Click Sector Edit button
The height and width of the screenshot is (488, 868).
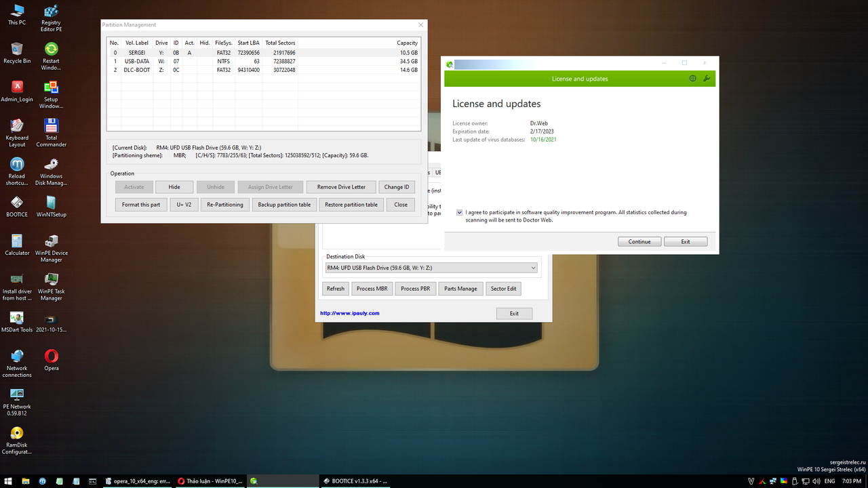[x=503, y=289]
